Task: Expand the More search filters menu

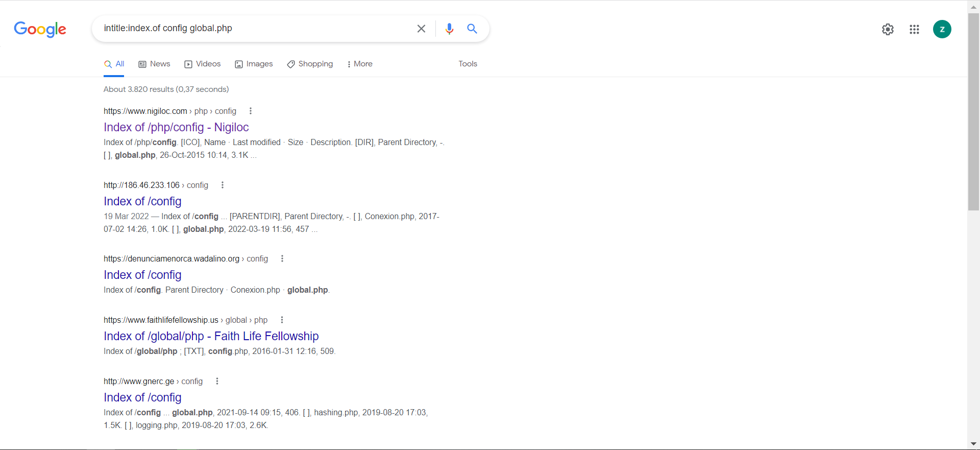Action: click(x=360, y=64)
